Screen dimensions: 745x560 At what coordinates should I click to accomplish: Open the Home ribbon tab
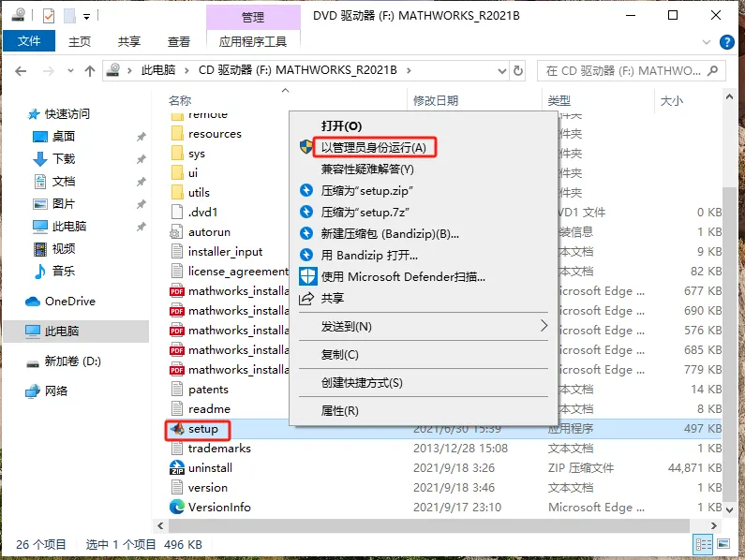[80, 42]
